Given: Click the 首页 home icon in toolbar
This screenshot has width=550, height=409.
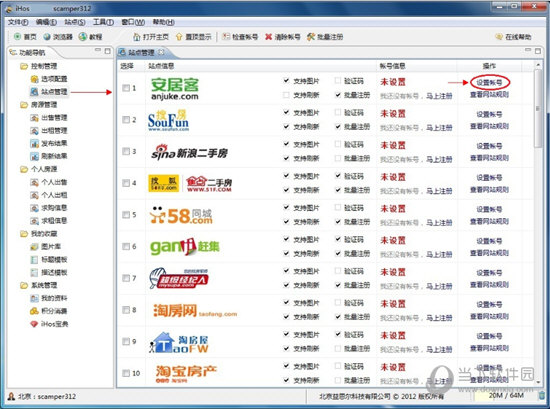Looking at the screenshot, I should pyautogui.click(x=17, y=36).
